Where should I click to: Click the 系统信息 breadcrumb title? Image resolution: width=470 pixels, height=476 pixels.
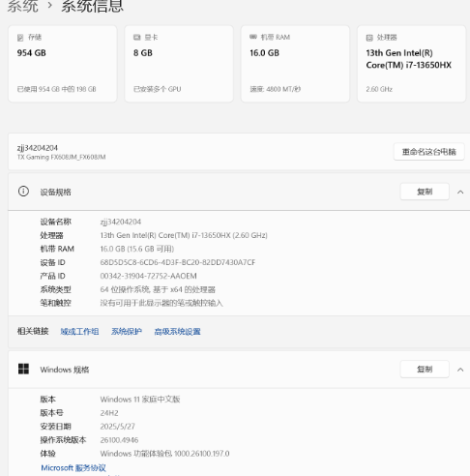point(93,6)
